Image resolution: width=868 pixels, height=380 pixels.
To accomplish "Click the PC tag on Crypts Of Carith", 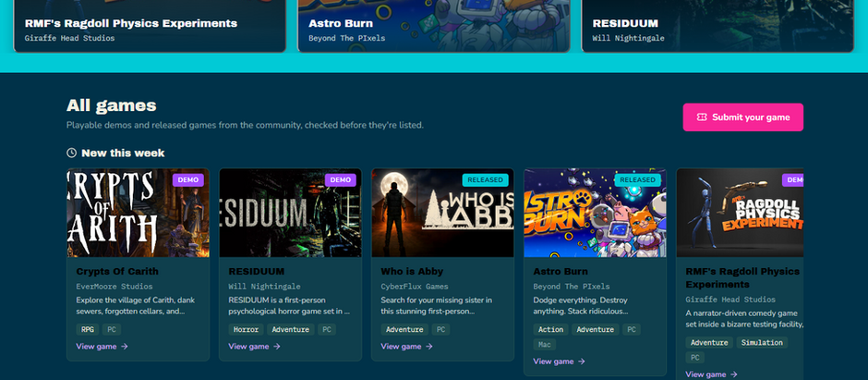I will pos(112,329).
